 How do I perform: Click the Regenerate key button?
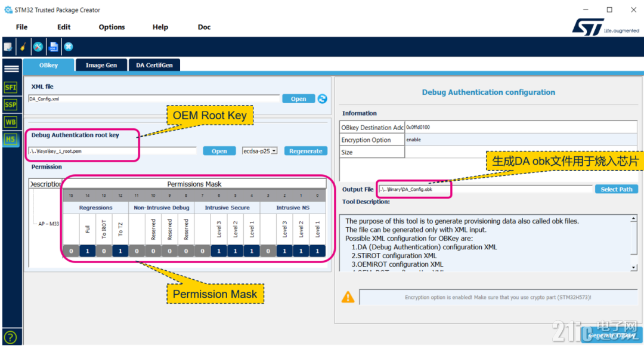coord(305,151)
